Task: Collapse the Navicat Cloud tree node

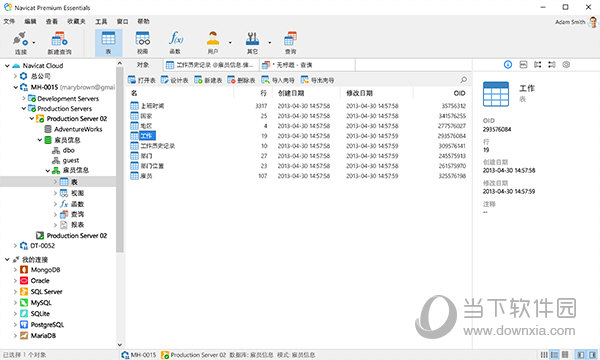Action: pos(7,66)
